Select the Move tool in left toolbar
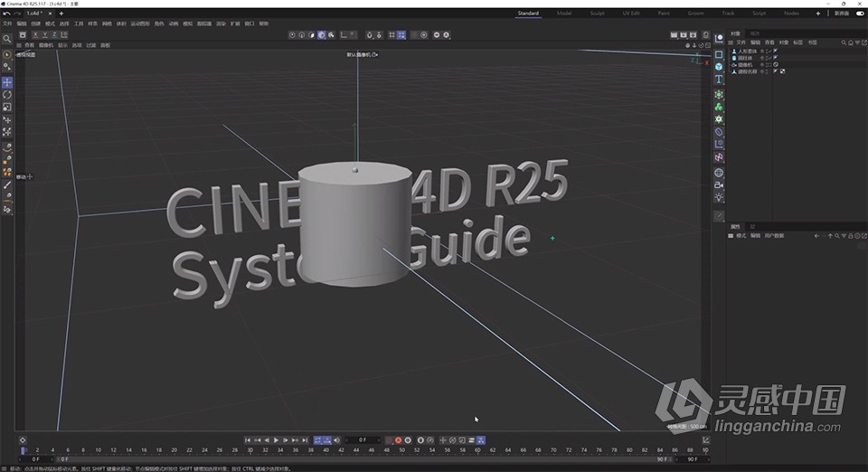 coord(7,82)
